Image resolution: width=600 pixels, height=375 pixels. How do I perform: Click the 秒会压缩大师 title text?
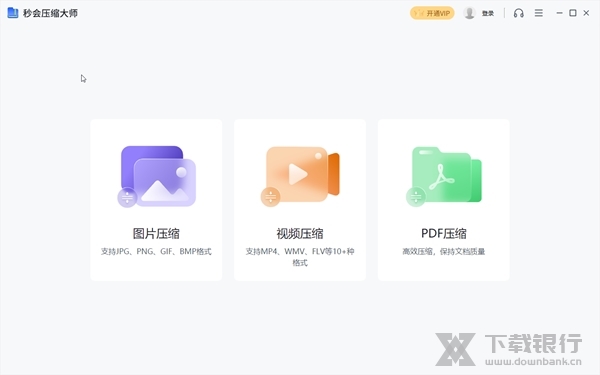click(x=50, y=13)
